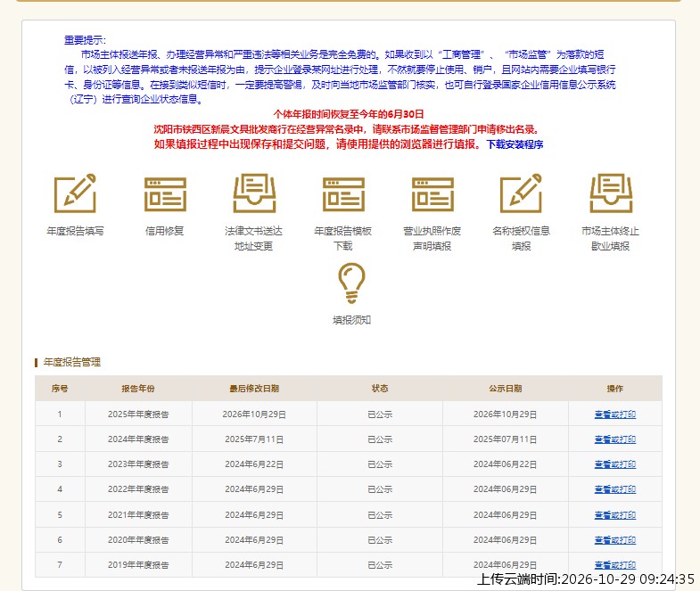This screenshot has height=591, width=700.
Task: Select the 2025年年度报告 cell
Action: coord(138,415)
